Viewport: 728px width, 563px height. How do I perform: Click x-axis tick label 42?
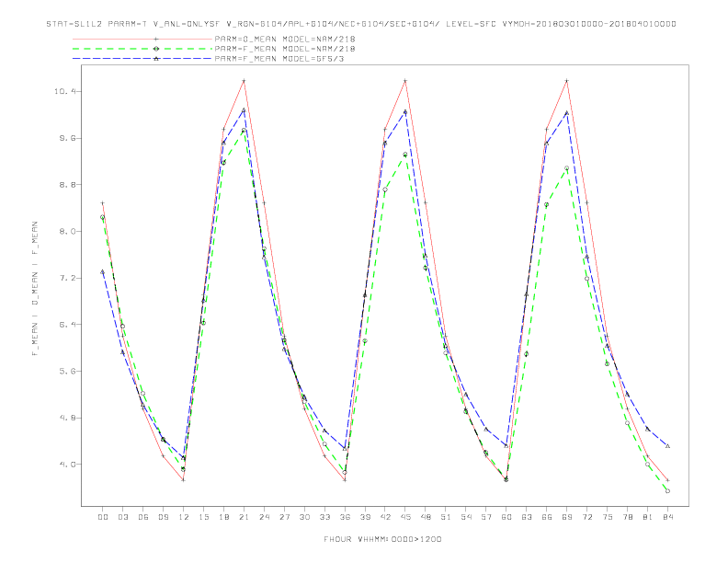[385, 517]
